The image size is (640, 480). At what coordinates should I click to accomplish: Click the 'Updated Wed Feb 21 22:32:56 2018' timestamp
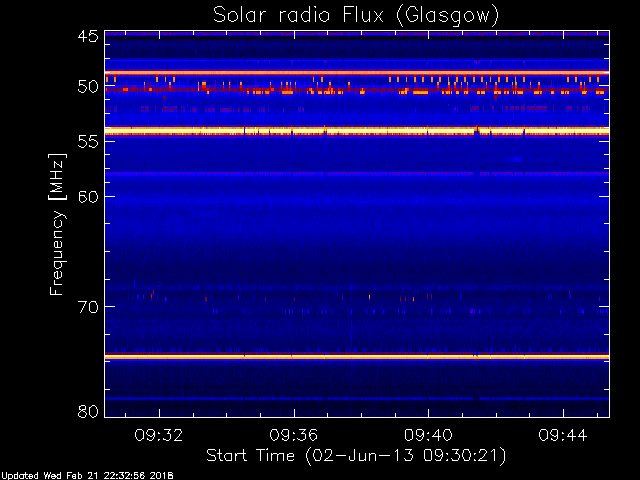pyautogui.click(x=87, y=476)
